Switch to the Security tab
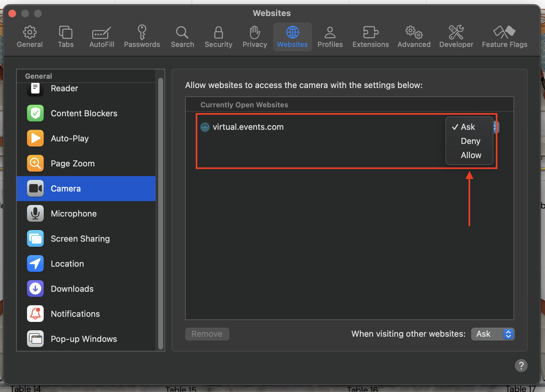 point(218,37)
